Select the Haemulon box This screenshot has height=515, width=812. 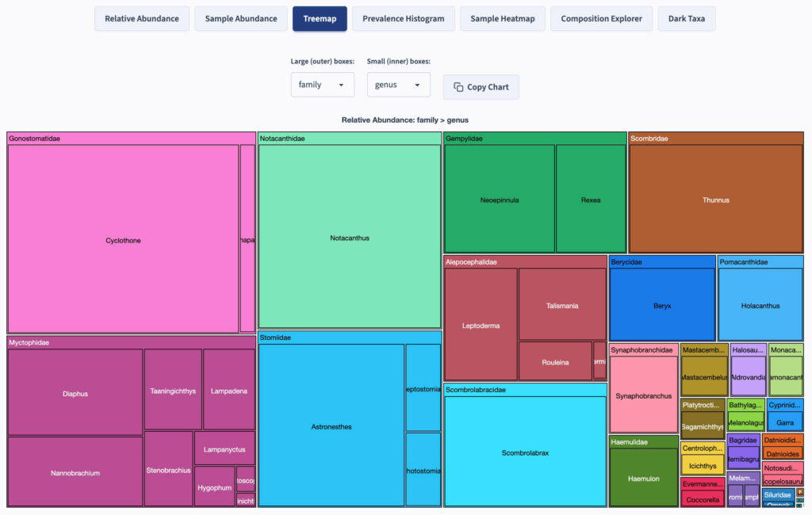644,477
